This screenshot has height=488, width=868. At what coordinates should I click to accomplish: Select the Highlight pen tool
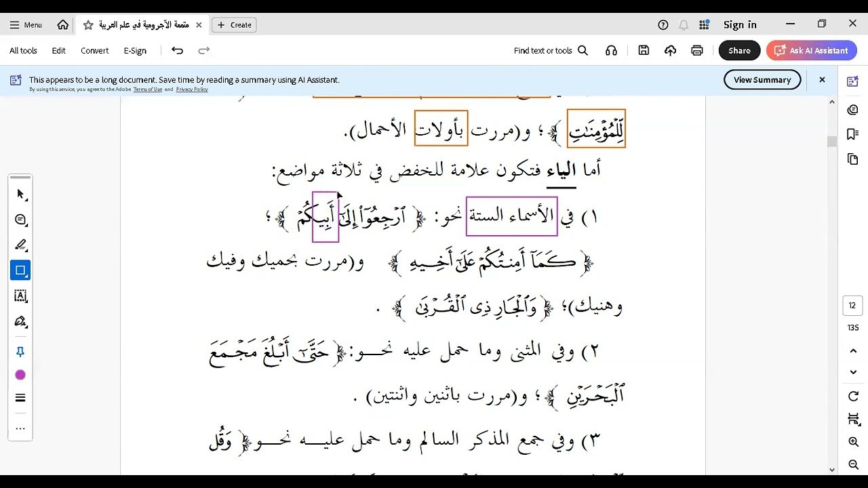point(20,245)
